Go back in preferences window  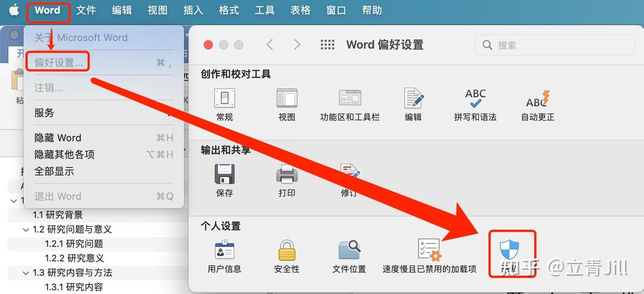pos(270,45)
